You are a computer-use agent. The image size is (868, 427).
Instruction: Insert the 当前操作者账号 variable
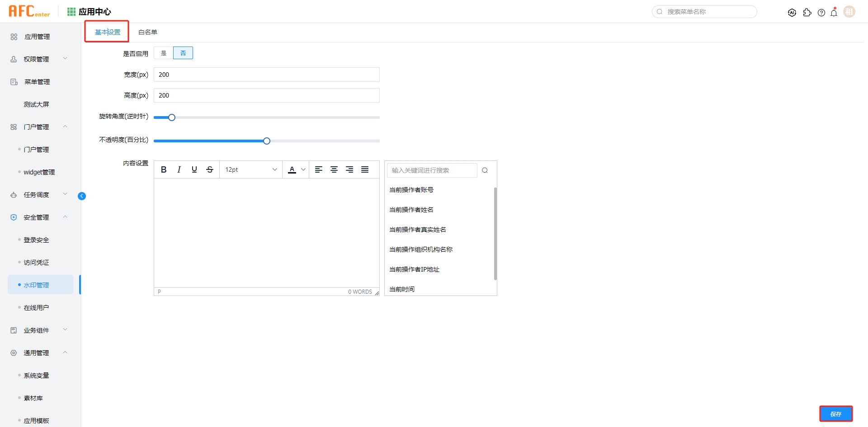(411, 190)
